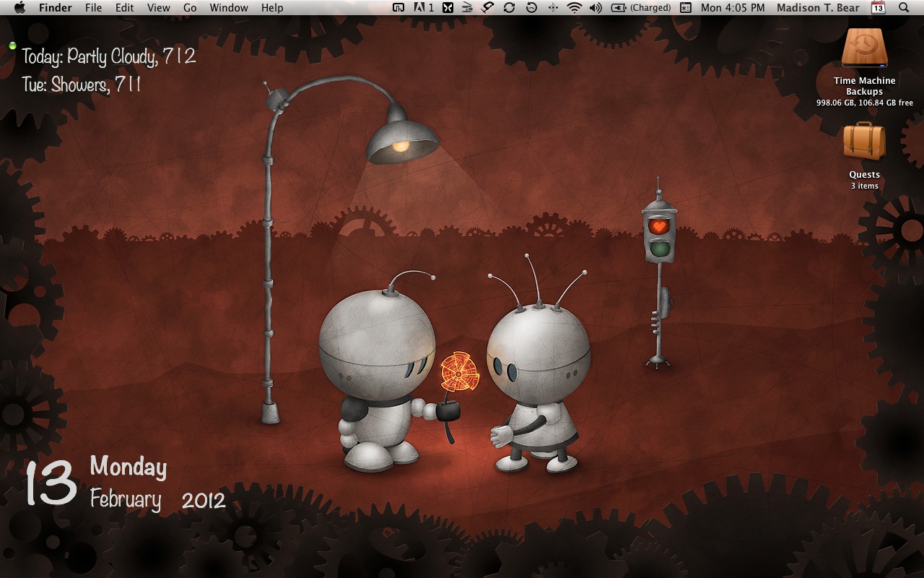Open the battery status (Charged) menu
This screenshot has width=924, height=578.
pyautogui.click(x=641, y=7)
